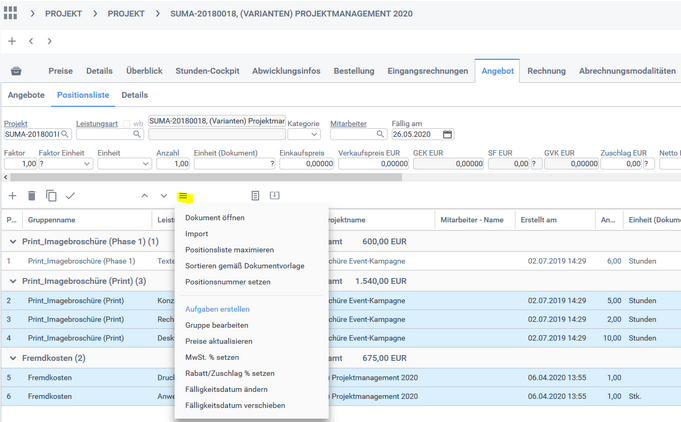Screen dimensions: 681x422
Task: Open the app grid menu
Action: point(12,14)
